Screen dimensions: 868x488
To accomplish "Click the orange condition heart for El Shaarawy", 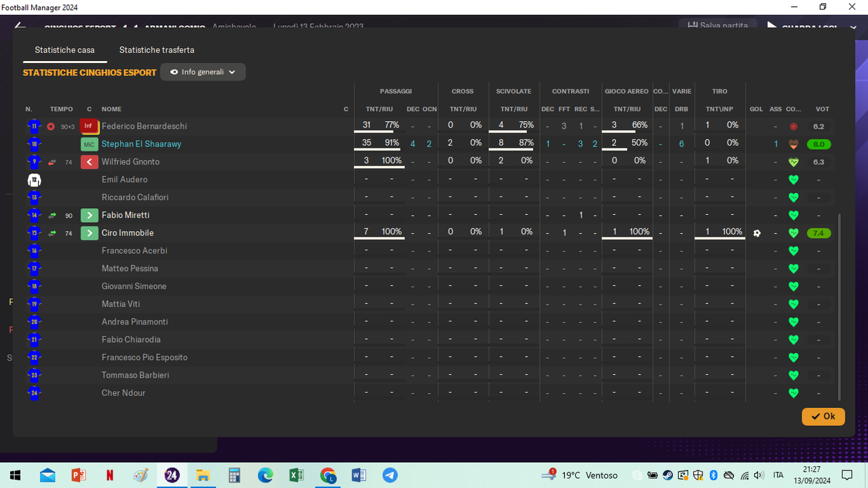I will (x=793, y=144).
